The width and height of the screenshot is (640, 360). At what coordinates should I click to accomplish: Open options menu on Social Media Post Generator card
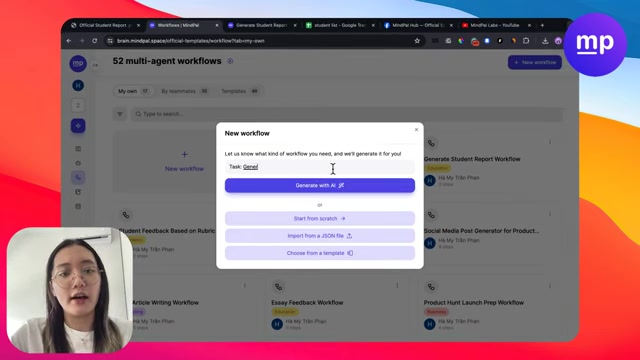click(x=550, y=214)
